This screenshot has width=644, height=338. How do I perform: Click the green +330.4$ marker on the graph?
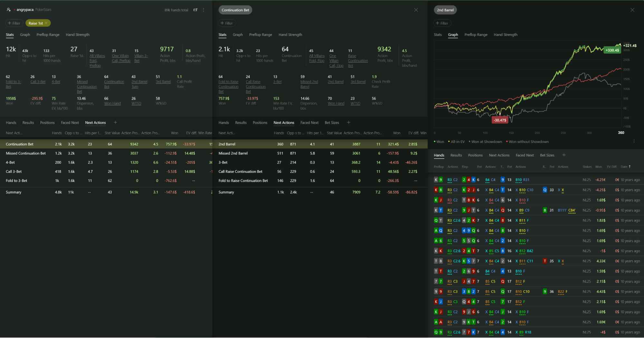pos(612,50)
